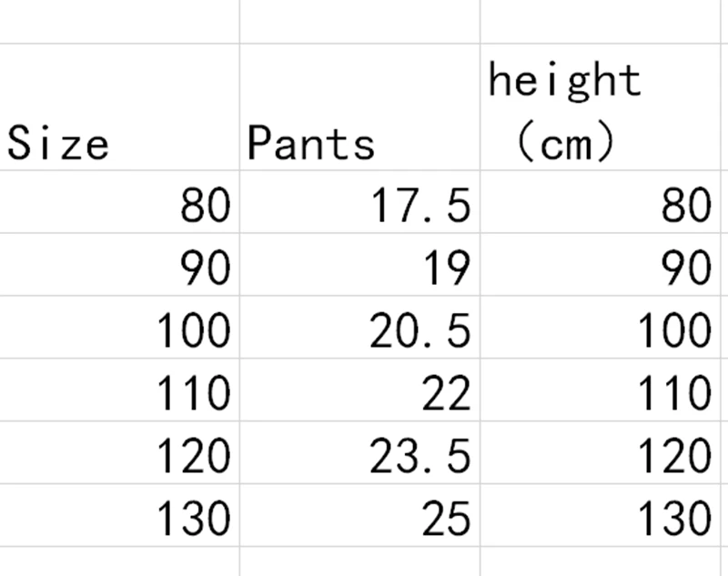728x576 pixels.
Task: Select the Size column cell with 100
Action: point(119,328)
